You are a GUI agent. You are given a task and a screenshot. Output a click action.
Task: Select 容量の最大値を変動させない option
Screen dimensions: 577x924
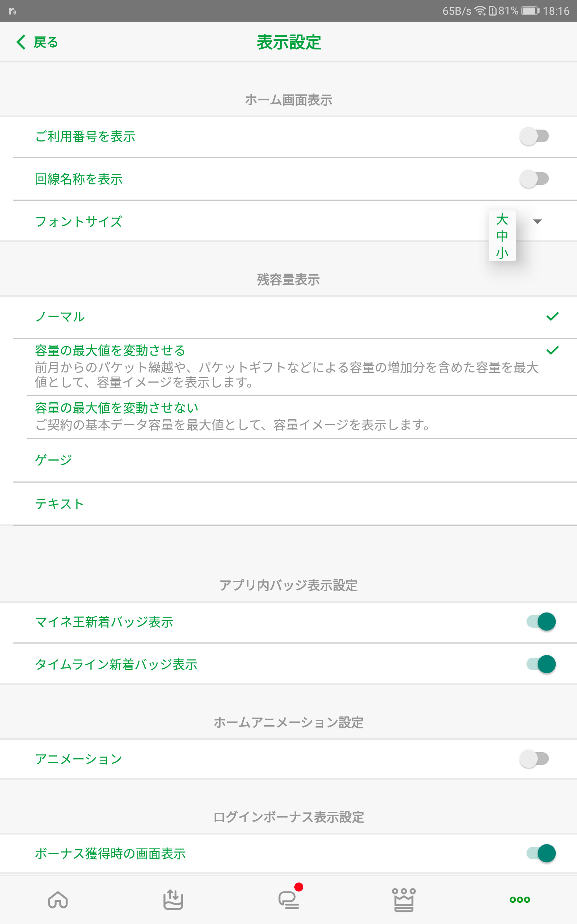coord(117,408)
